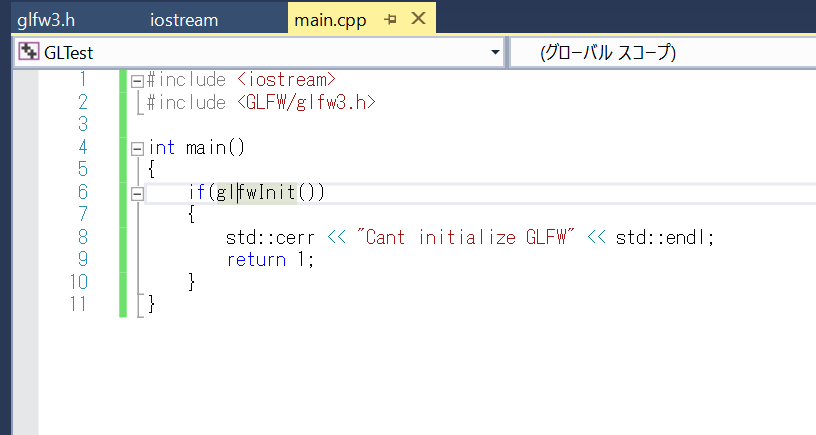Click the <GLFW/glfw3.h> include text
The image size is (816, 435).
click(x=306, y=102)
